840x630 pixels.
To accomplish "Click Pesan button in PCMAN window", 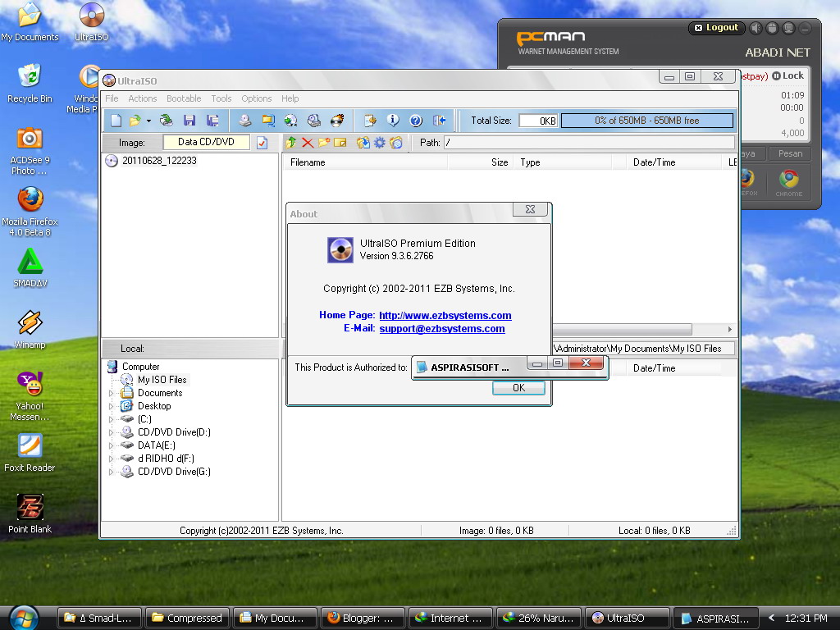I will coord(790,153).
